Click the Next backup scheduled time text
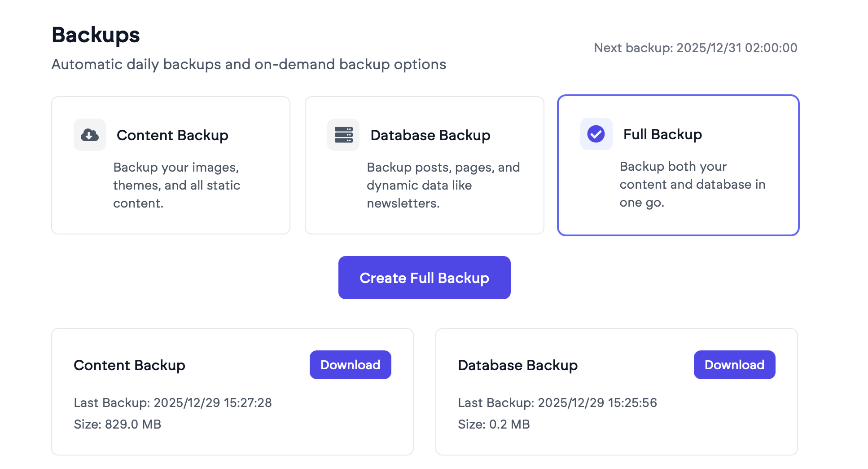Image resolution: width=868 pixels, height=469 pixels. tap(695, 48)
